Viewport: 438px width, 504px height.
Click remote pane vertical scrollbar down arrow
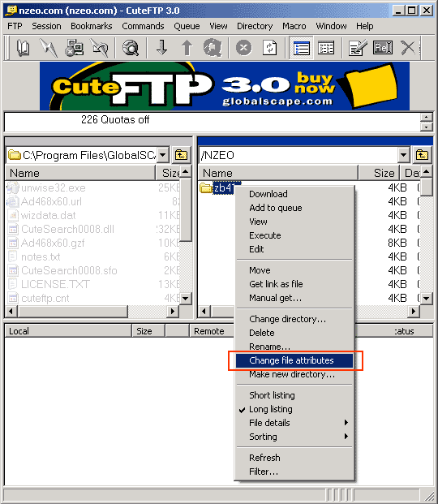(426, 299)
